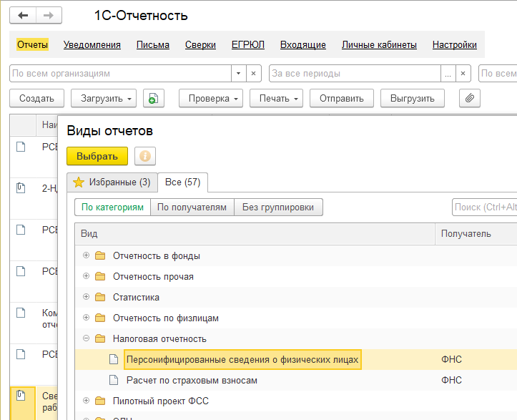The image size is (517, 420).
Task: Clear the period filter with X button
Action: pyautogui.click(x=465, y=74)
